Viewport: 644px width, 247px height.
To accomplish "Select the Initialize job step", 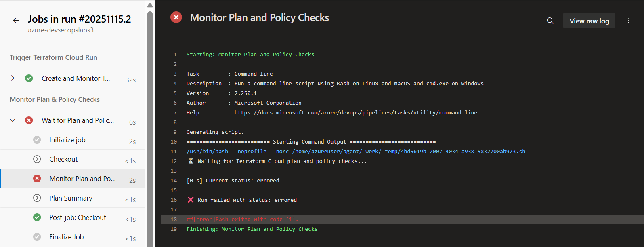I will [x=67, y=140].
